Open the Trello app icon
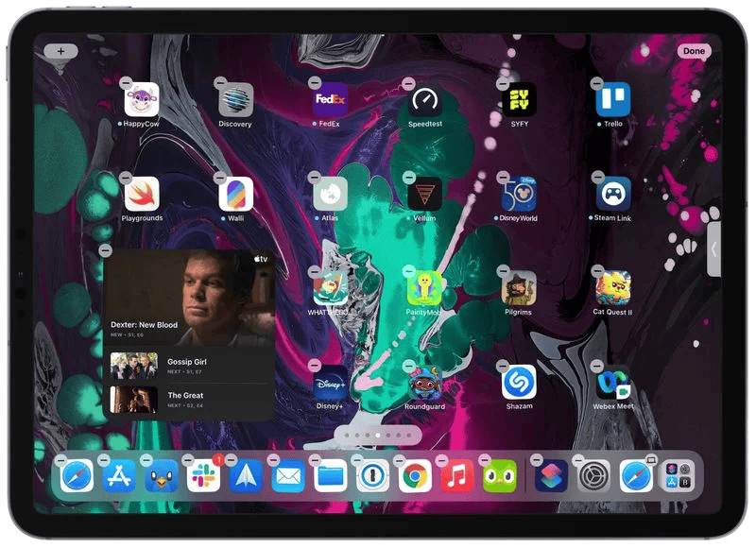Screen dimensions: 756x548 (612, 100)
